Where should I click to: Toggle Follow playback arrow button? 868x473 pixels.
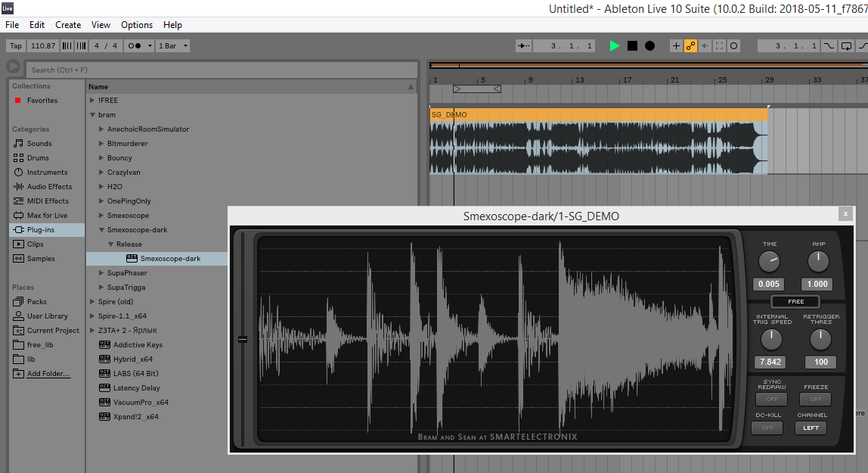point(523,46)
